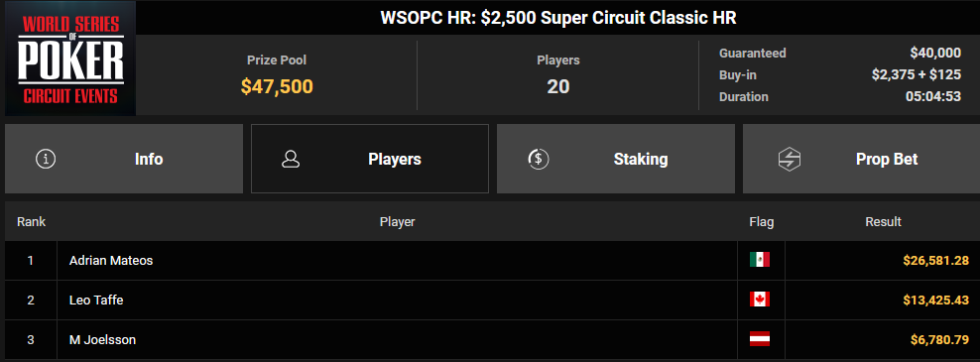Click the Rank column header

[32, 222]
